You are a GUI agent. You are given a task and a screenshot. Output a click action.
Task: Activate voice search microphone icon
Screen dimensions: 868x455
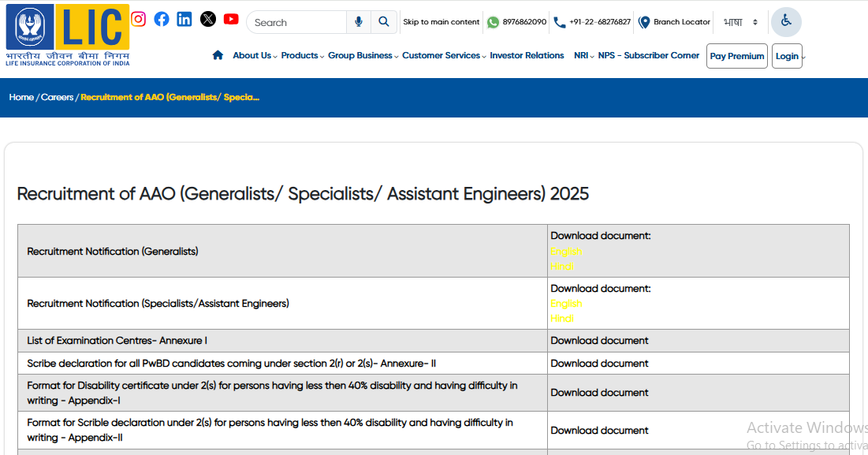coord(359,22)
